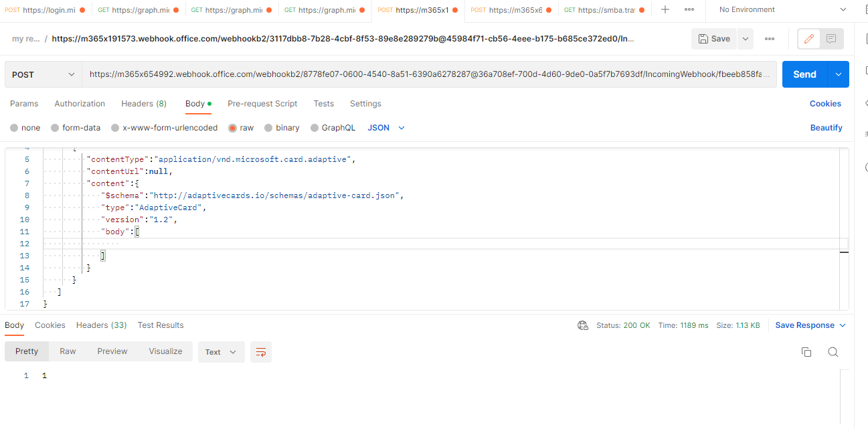The height and width of the screenshot is (429, 868).
Task: Open the POST method dropdown
Action: click(43, 74)
